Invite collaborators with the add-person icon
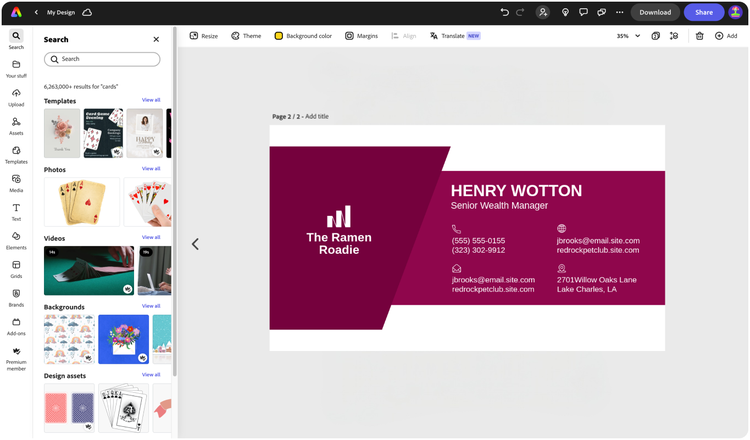The height and width of the screenshot is (440, 750). pyautogui.click(x=543, y=12)
